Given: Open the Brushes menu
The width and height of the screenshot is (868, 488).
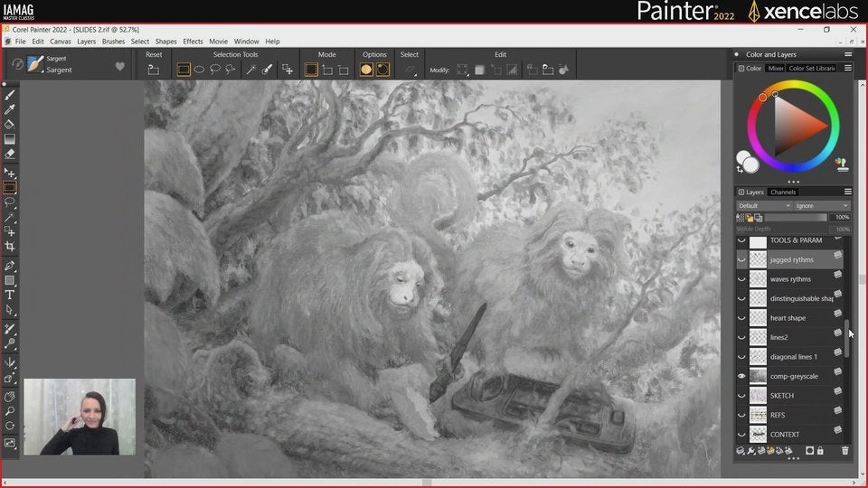Looking at the screenshot, I should [113, 42].
